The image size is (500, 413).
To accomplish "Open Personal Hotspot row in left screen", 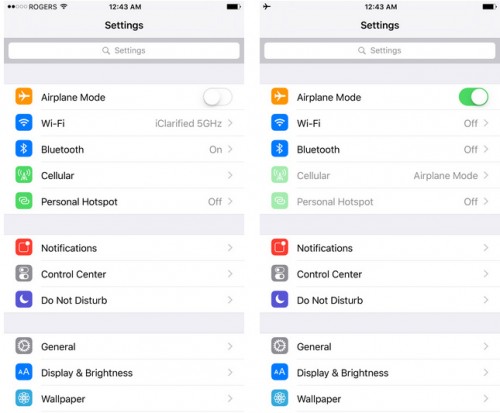I will [x=124, y=201].
